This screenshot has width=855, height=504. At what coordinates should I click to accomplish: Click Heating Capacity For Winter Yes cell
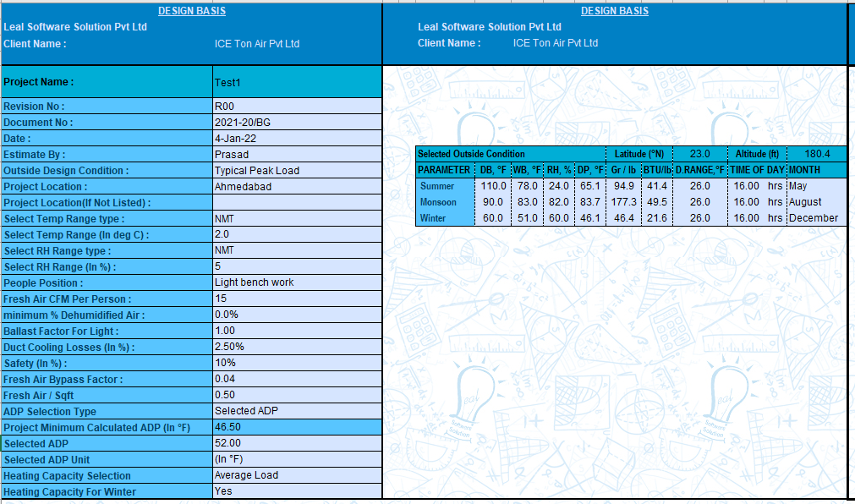(297, 491)
